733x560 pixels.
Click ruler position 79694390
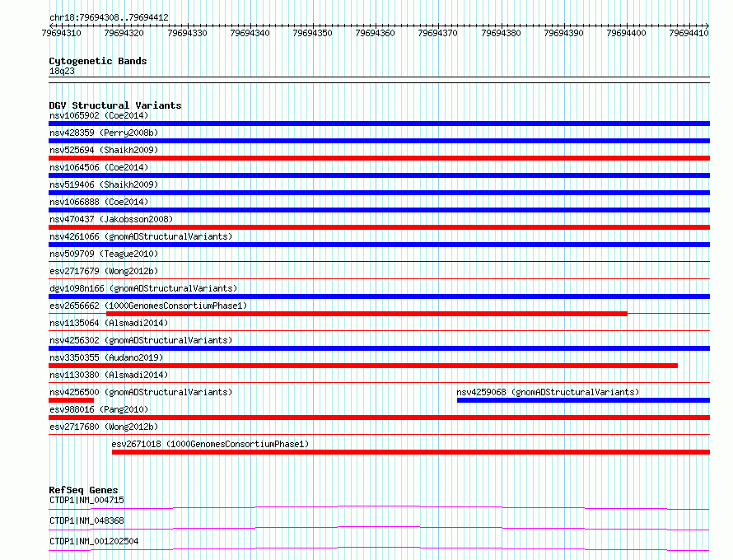563,33
